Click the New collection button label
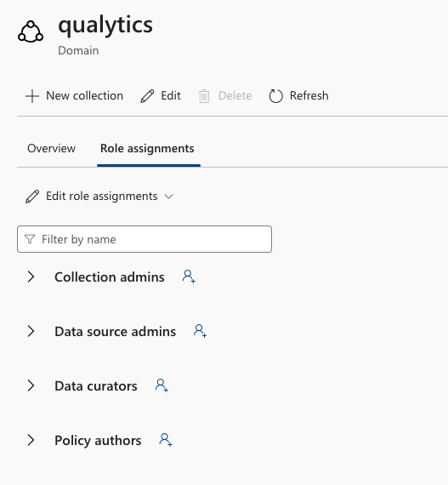This screenshot has height=485, width=448. (x=85, y=96)
